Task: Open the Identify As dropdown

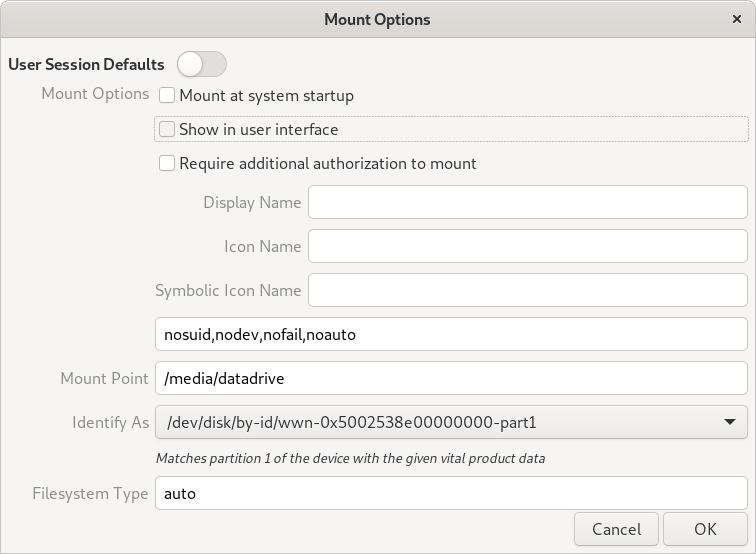Action: [x=451, y=422]
